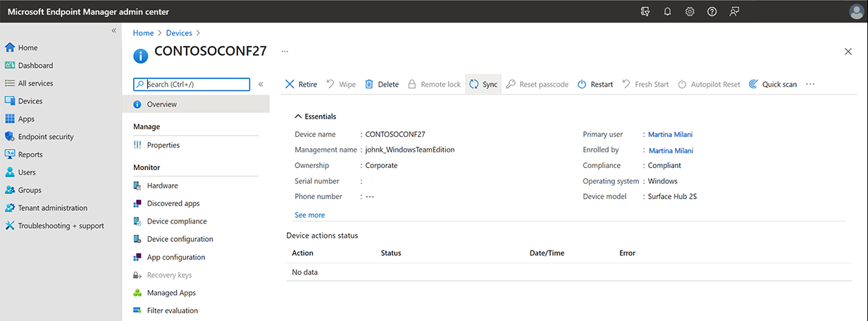The image size is (868, 321).
Task: Click Home in the breadcrumb
Action: pyautogui.click(x=143, y=33)
